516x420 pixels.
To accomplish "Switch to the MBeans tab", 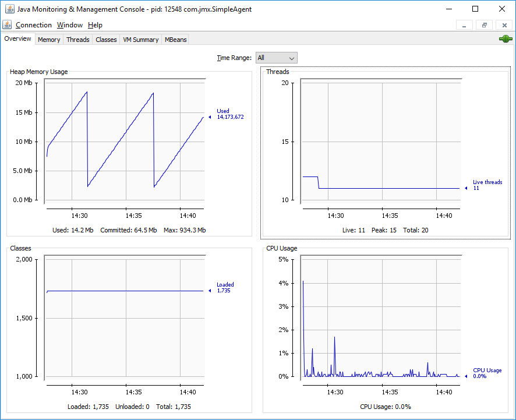I will click(176, 40).
